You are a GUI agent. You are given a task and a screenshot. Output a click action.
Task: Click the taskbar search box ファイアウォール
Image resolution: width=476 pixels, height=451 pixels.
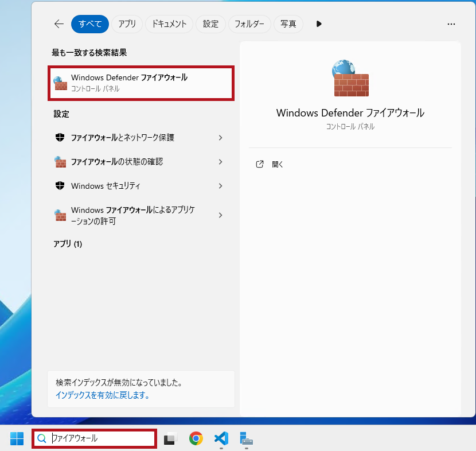coord(95,438)
